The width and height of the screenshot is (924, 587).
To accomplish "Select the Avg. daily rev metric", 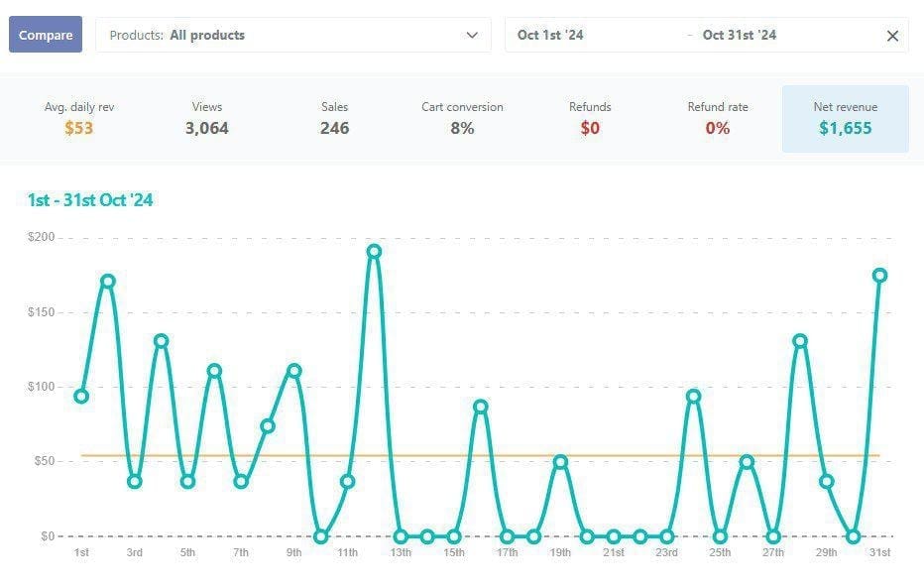I will pos(79,119).
